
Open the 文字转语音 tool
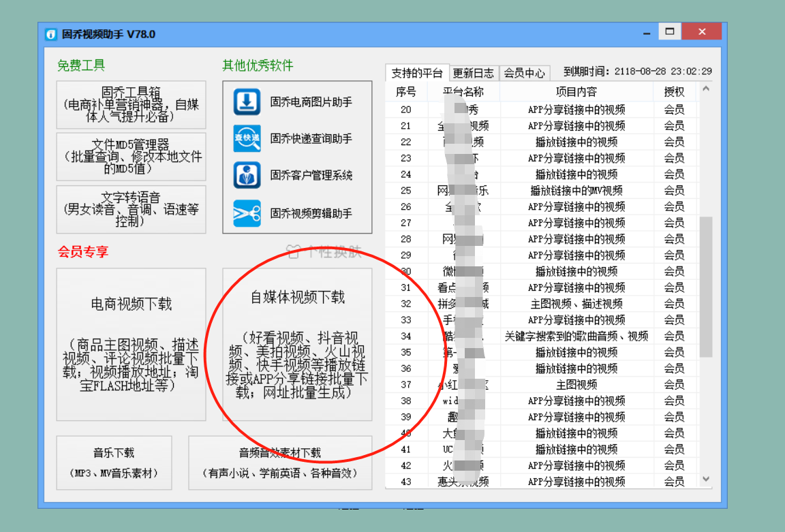tap(131, 209)
